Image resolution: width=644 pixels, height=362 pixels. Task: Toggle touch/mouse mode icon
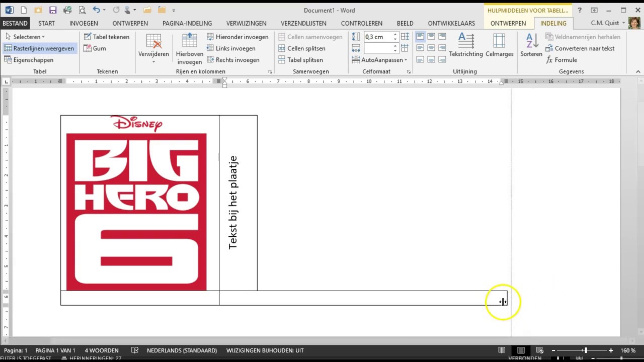(127, 10)
